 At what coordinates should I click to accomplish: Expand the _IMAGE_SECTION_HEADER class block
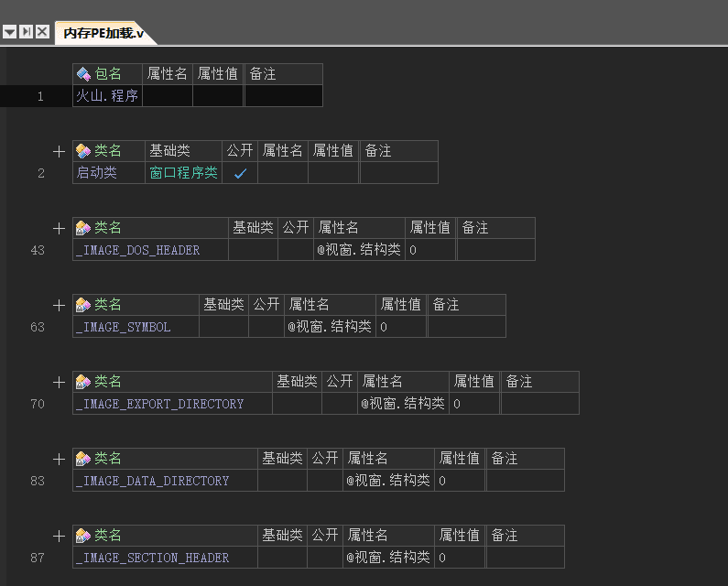[x=59, y=537]
